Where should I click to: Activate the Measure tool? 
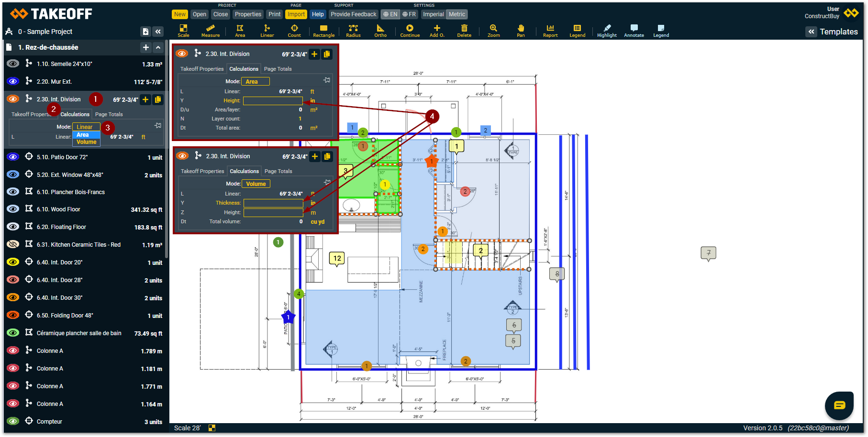210,31
